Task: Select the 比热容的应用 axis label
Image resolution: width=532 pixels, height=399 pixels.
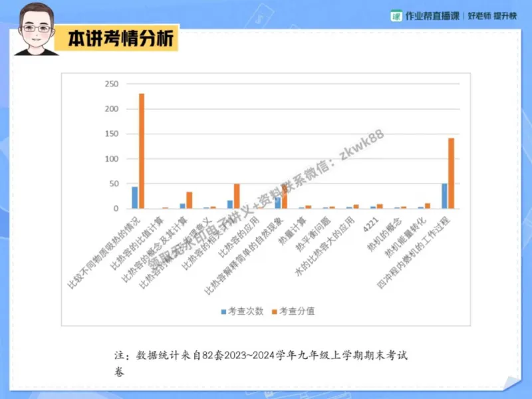Action: coord(239,237)
